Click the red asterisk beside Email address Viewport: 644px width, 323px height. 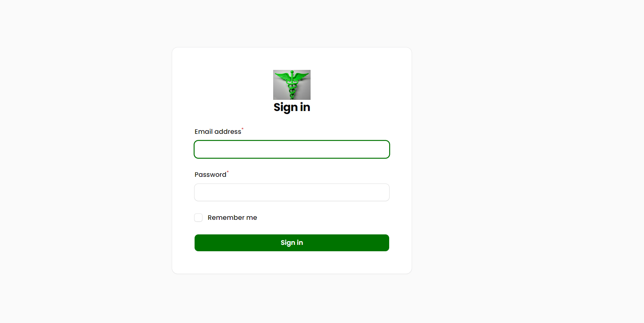point(242,129)
